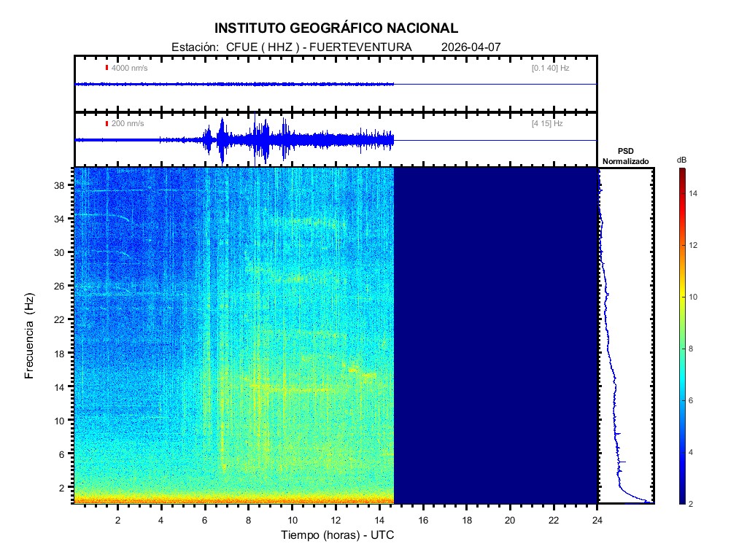This screenshot has height=560, width=747.
Task: Click the Frecuencia (Hz) axis label
Action: 29,336
